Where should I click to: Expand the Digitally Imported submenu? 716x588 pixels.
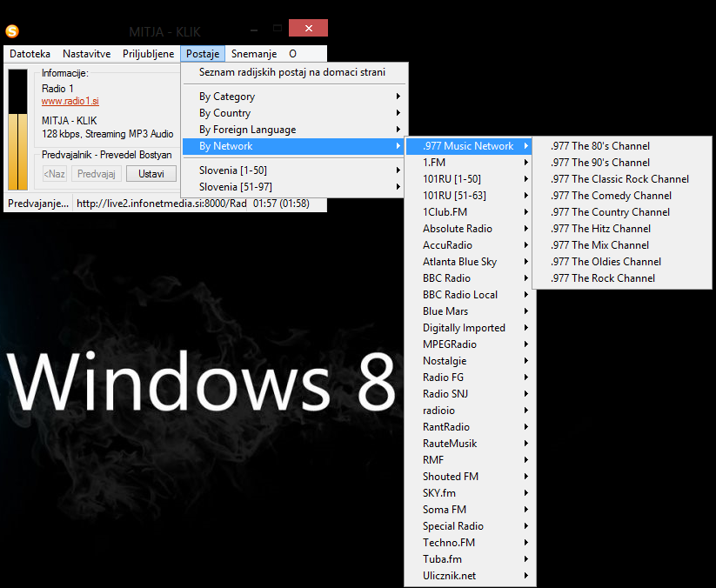470,328
